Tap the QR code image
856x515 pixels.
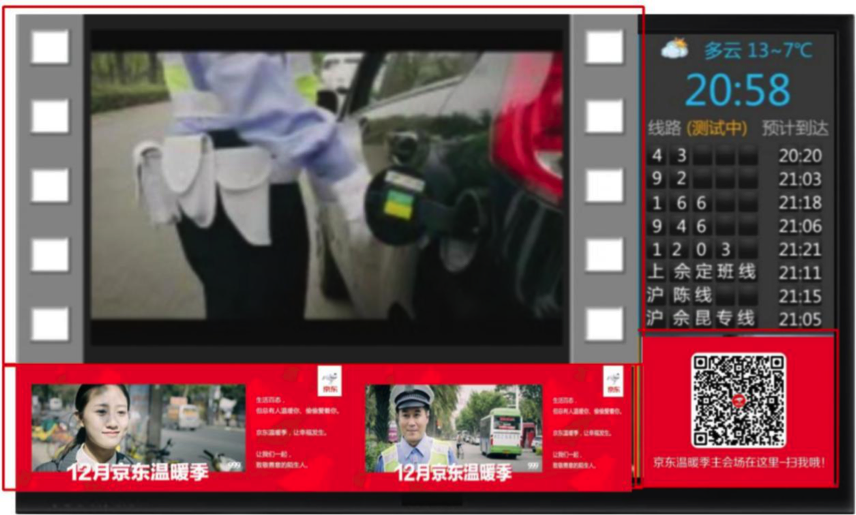[739, 400]
